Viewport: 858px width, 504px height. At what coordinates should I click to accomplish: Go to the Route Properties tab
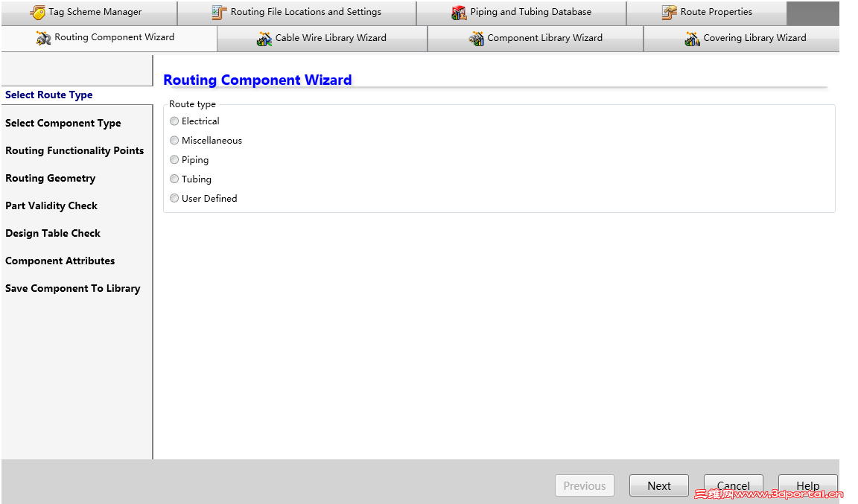[706, 13]
